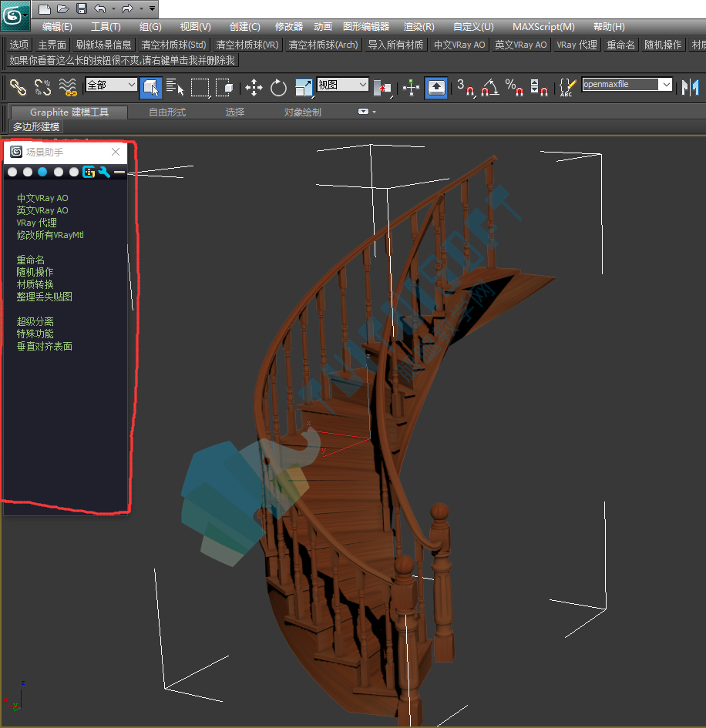Click the Save File floppy icon
The width and height of the screenshot is (706, 728).
[82, 8]
